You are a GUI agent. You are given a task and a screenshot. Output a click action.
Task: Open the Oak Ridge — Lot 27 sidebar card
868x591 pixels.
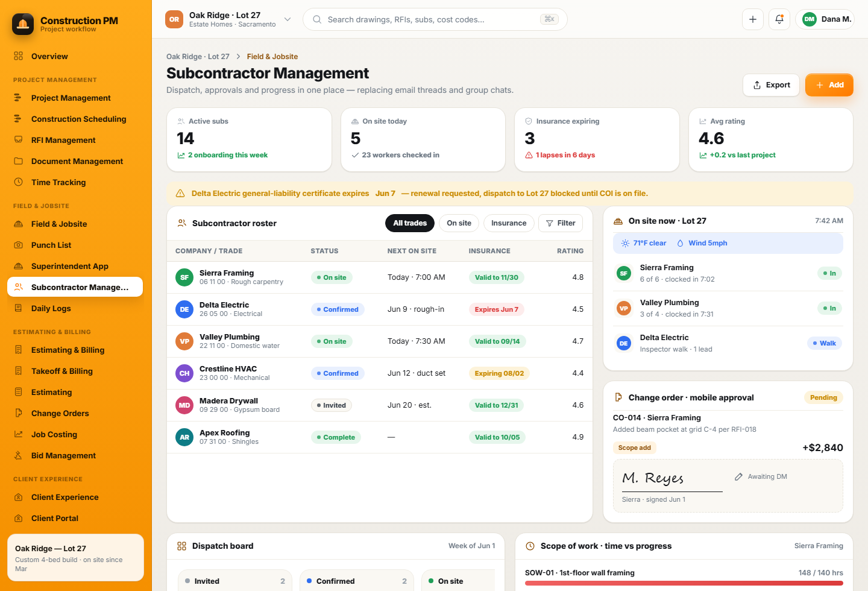pyautogui.click(x=75, y=558)
